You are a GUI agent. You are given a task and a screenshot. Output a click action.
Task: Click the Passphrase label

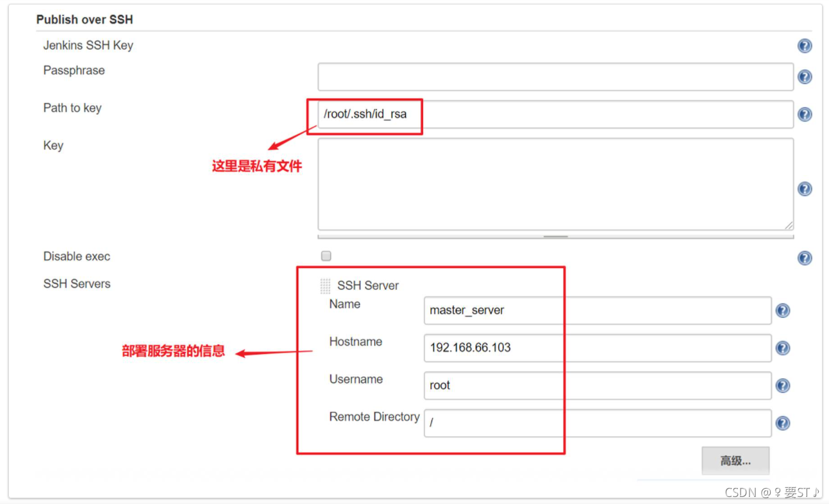coord(74,71)
